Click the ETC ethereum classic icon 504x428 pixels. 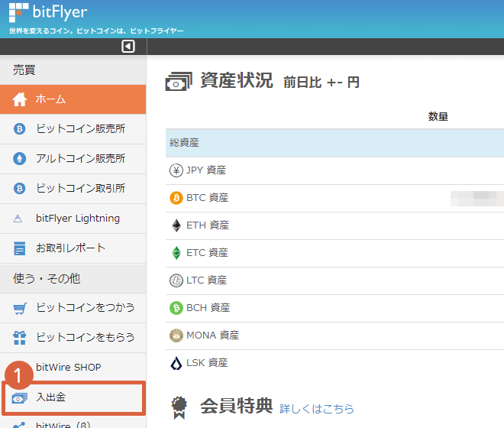(x=176, y=253)
